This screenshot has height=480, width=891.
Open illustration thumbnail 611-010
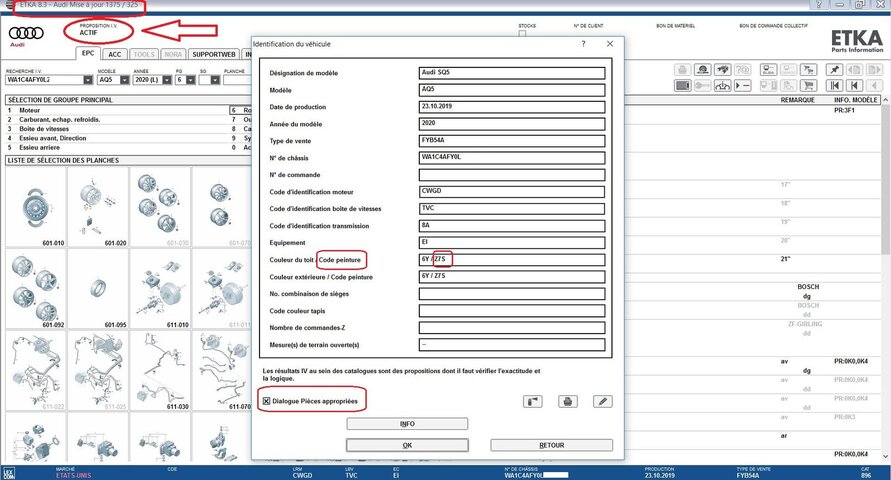[x=160, y=289]
